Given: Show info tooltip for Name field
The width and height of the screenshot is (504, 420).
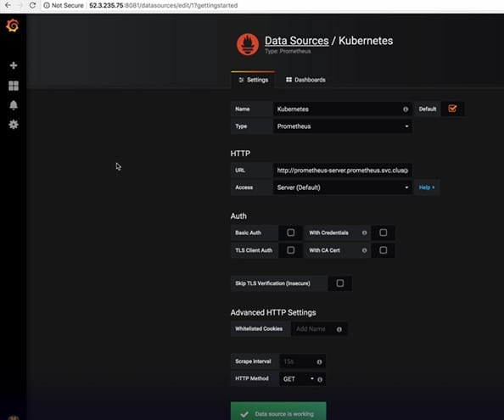Looking at the screenshot, I should tap(406, 109).
